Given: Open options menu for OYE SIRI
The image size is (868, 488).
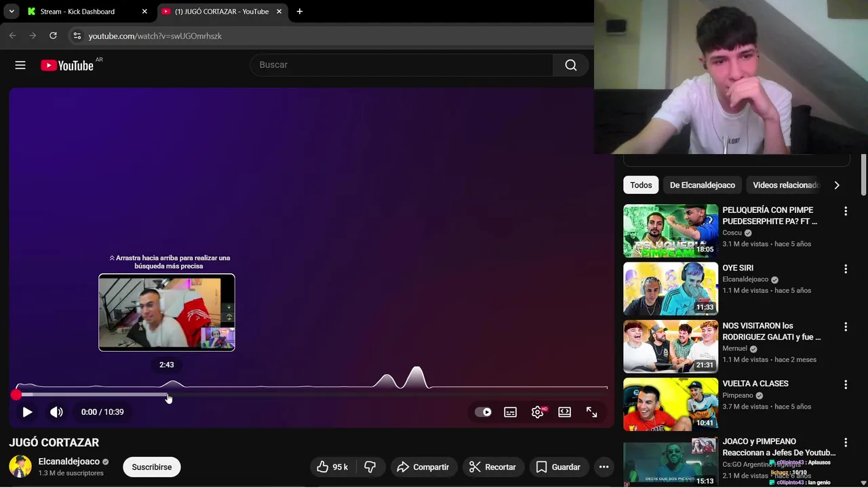Looking at the screenshot, I should point(846,269).
